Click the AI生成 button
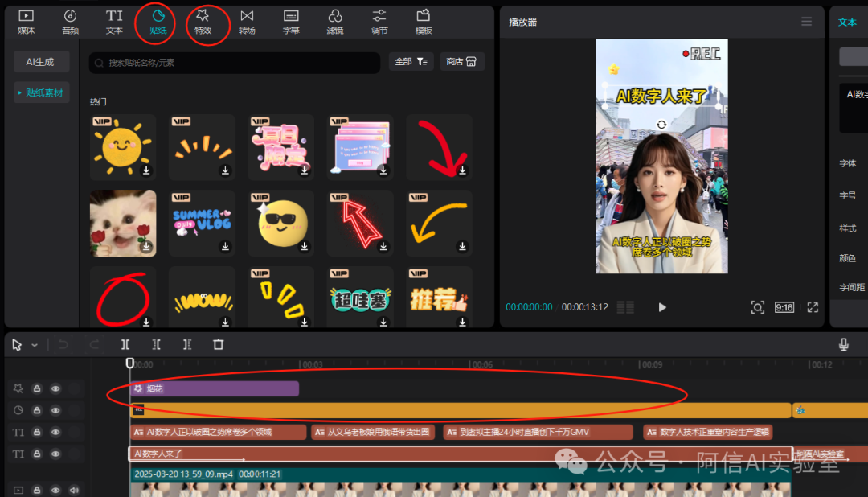Image resolution: width=868 pixels, height=497 pixels. [41, 62]
